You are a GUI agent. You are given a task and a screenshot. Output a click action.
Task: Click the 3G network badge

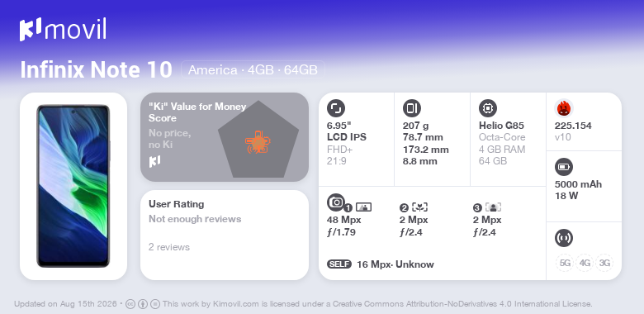coord(604,263)
